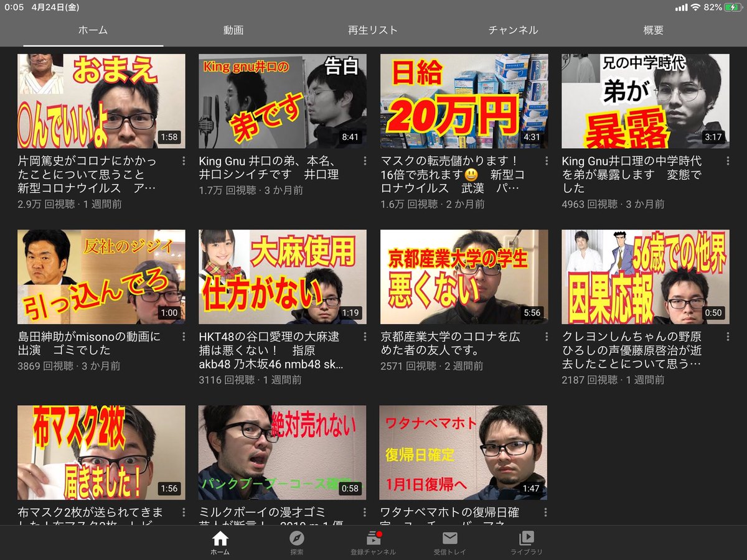Viewport: 747px width, 560px height.
Task: Play the 布マスク2枚 thumbnail video
Action: [x=101, y=452]
